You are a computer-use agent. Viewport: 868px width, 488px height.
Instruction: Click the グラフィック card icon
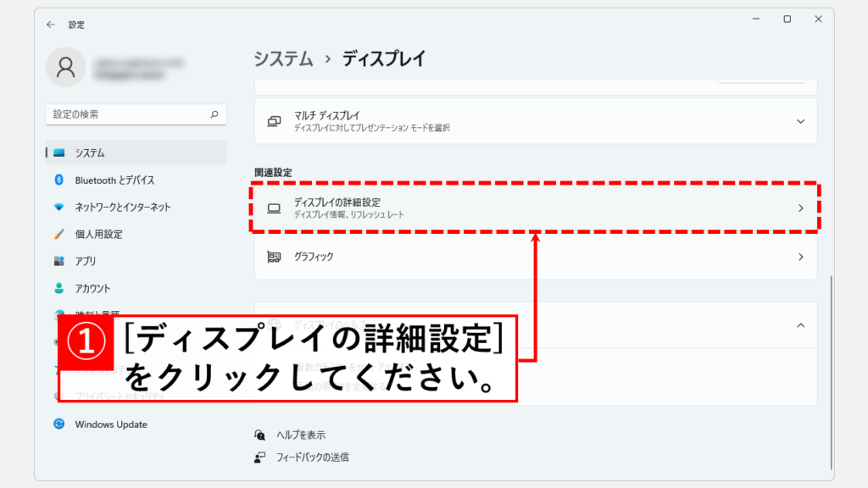coord(274,257)
